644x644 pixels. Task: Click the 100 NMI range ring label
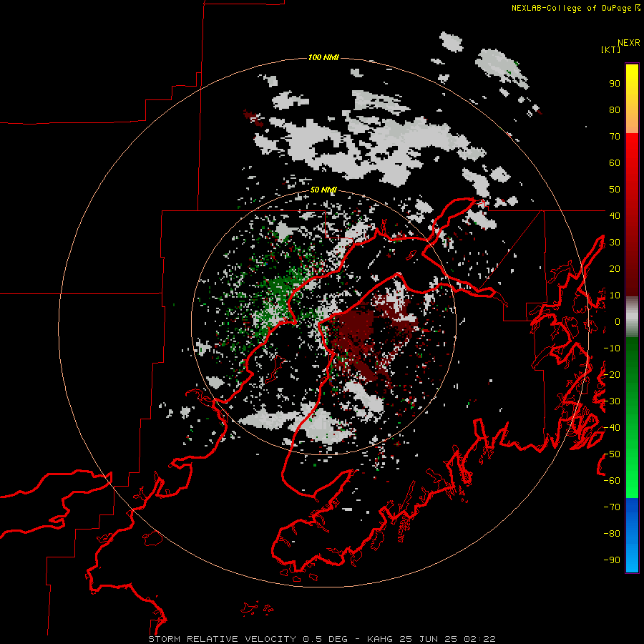pos(323,57)
